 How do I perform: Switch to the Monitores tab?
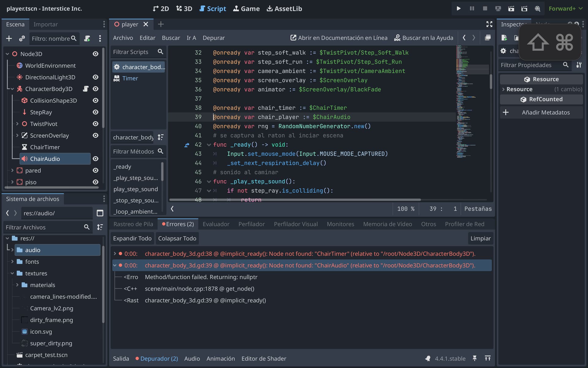pyautogui.click(x=340, y=224)
